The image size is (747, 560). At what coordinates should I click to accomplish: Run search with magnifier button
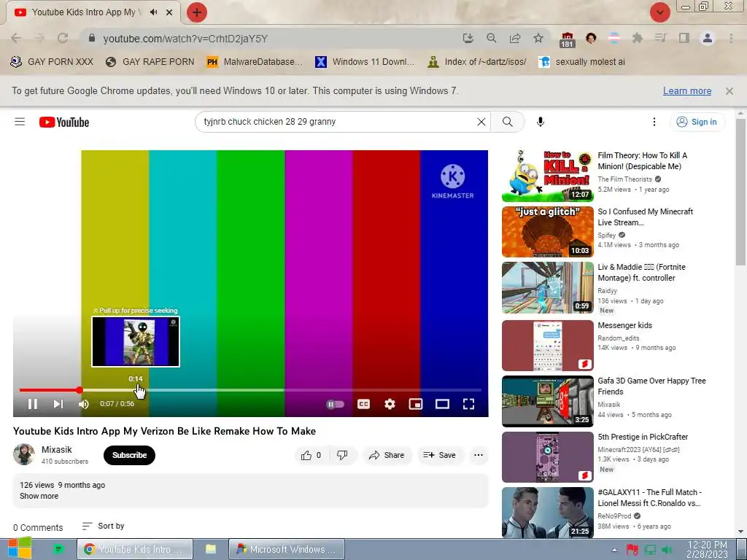point(508,122)
